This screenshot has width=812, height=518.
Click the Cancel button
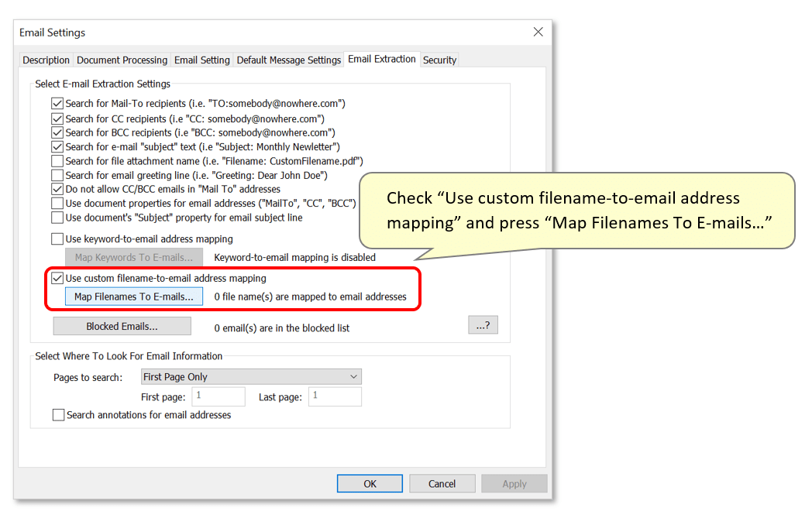pyautogui.click(x=442, y=483)
